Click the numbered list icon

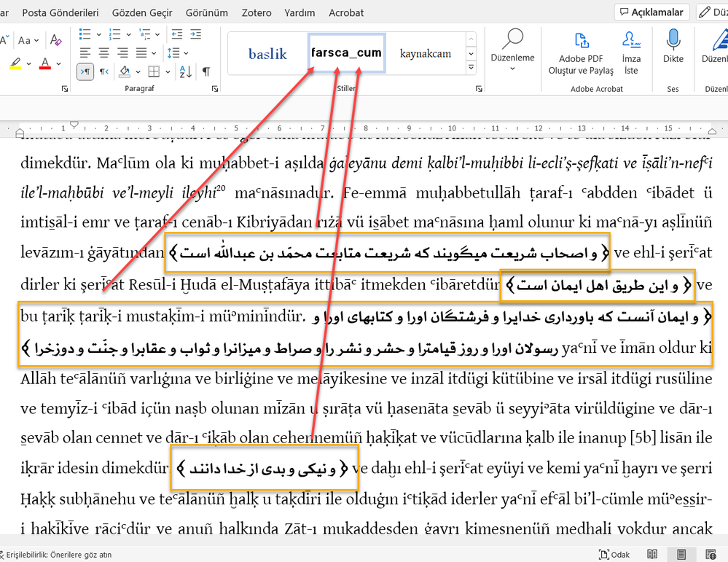click(114, 34)
